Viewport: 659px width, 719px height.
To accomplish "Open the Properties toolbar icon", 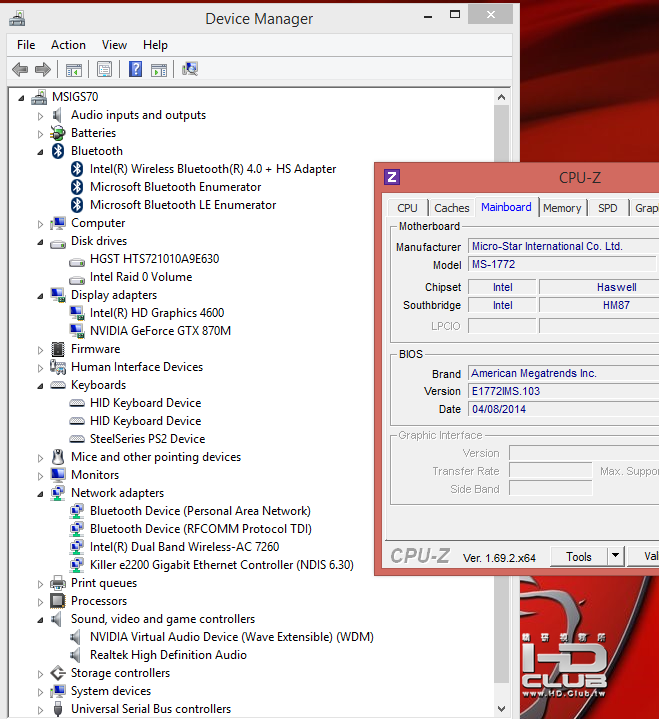I will coord(105,70).
